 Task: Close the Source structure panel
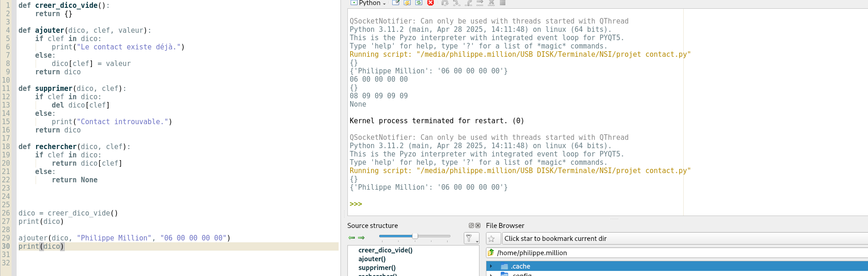478,226
